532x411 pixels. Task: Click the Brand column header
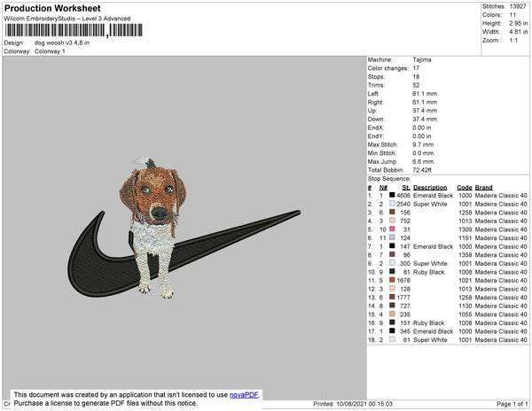pyautogui.click(x=484, y=188)
